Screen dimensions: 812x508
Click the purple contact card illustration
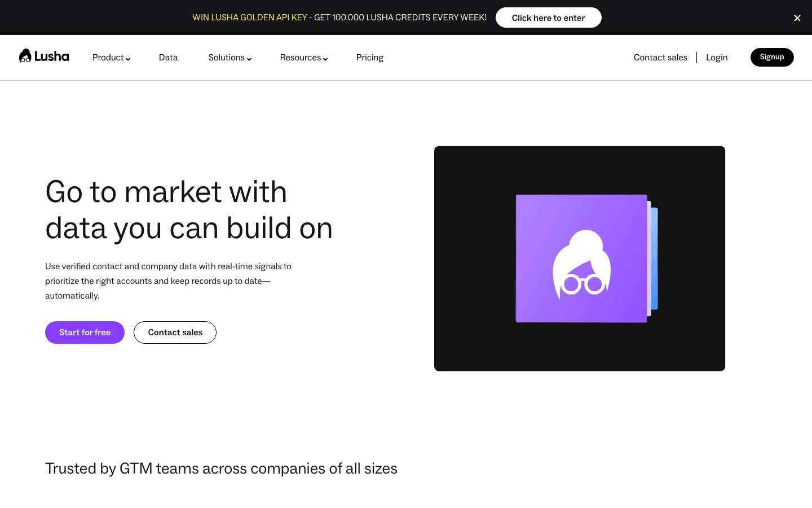click(580, 259)
